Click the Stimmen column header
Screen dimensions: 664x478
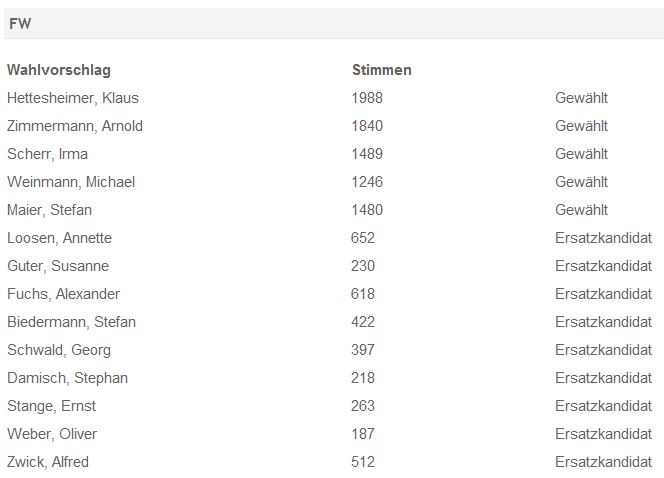[382, 70]
